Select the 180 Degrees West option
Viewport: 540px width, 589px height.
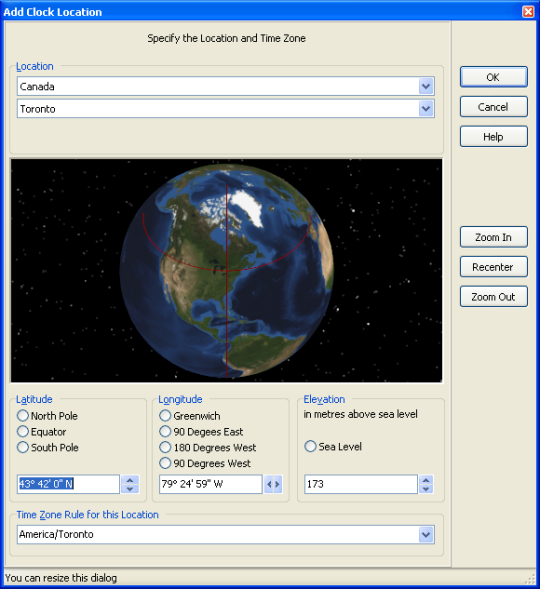[x=208, y=447]
